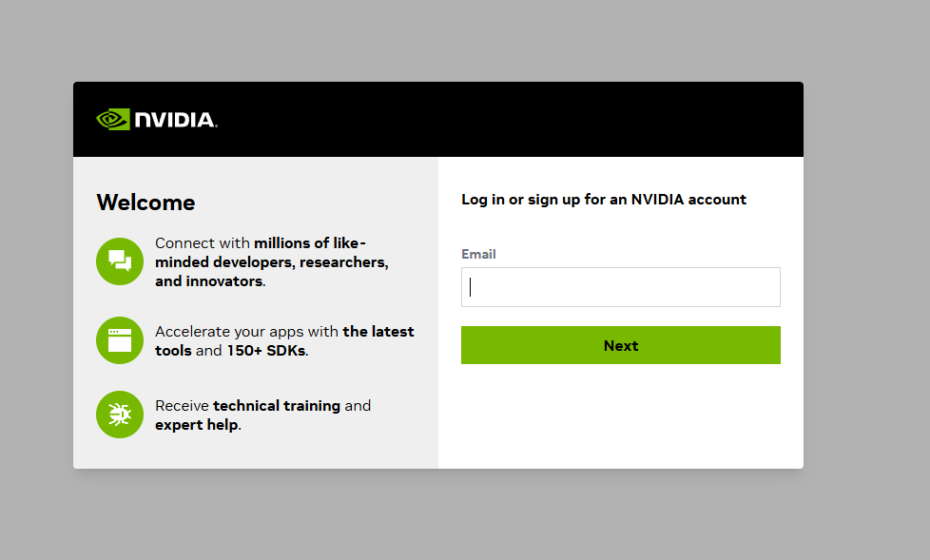The image size is (930, 560).
Task: Click the bold "technical training" text
Action: click(x=277, y=406)
